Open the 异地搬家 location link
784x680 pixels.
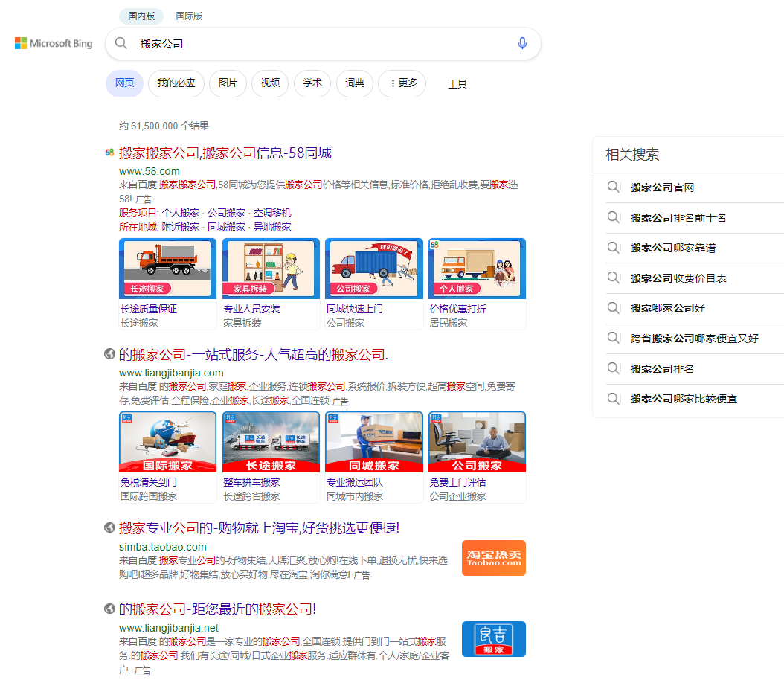272,227
